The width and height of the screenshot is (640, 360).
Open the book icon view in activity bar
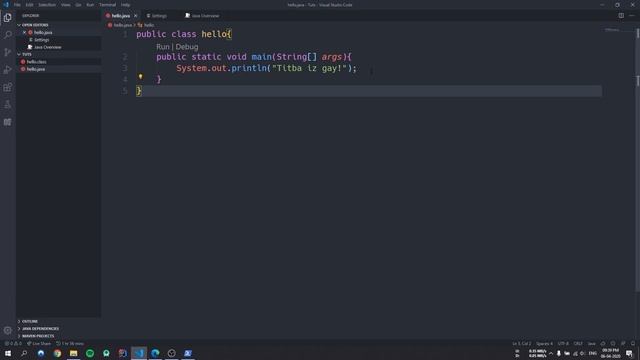(8, 122)
